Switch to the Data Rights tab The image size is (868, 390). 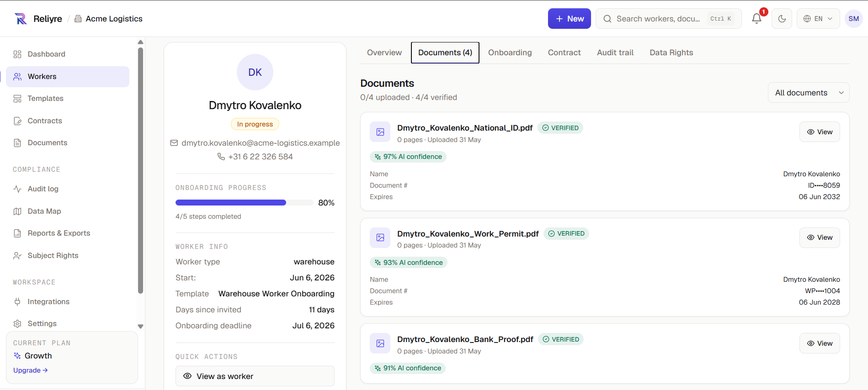tap(671, 53)
